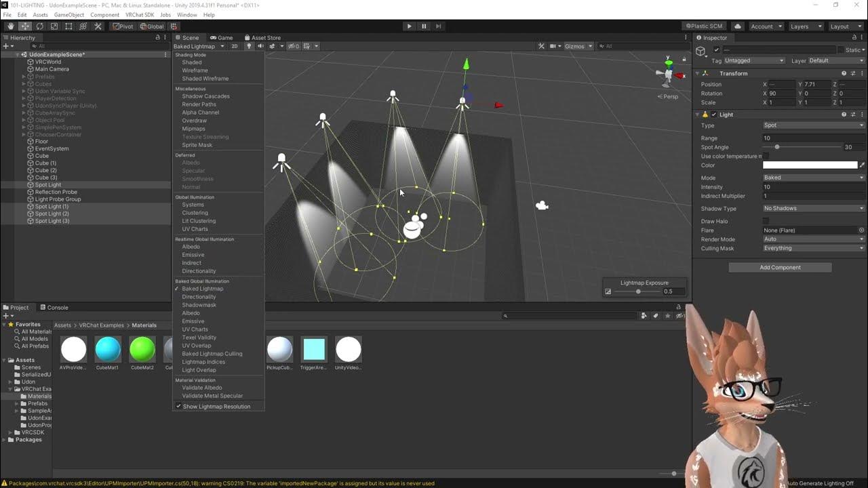Select Texel Validity draw mode
868x488 pixels.
(199, 338)
